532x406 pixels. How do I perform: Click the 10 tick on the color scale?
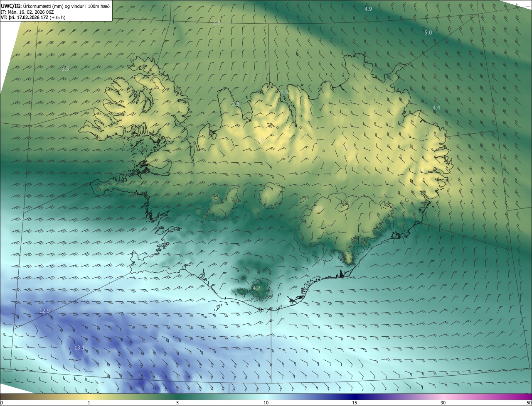coord(266,403)
